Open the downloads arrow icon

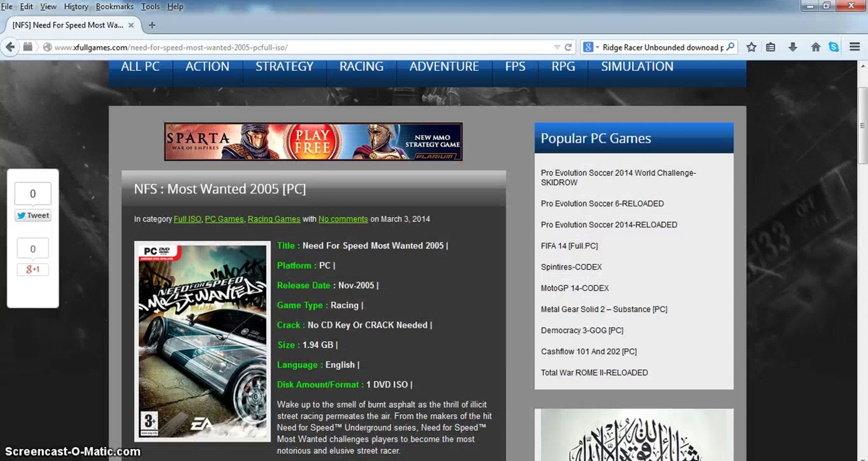click(793, 47)
